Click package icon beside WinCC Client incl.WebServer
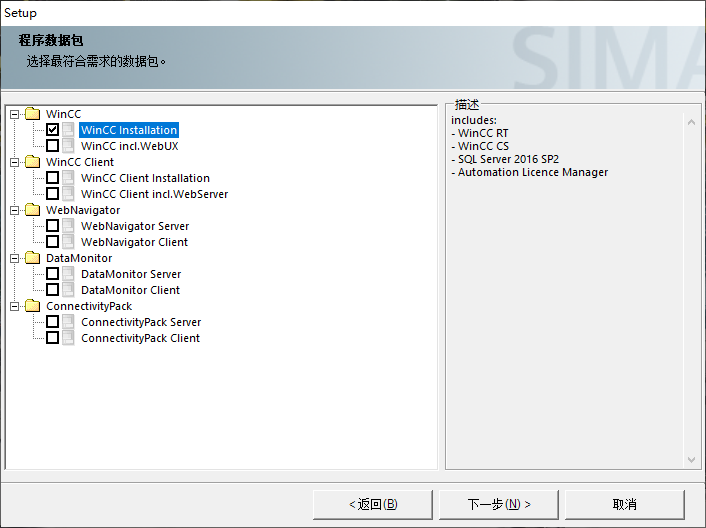Viewport: 706px width, 528px height. click(68, 194)
